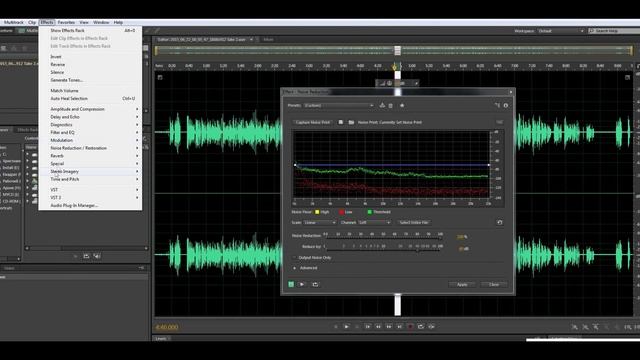Click the Search Help field at top right
Image resolution: width=640 pixels, height=360 pixels.
tap(614, 31)
